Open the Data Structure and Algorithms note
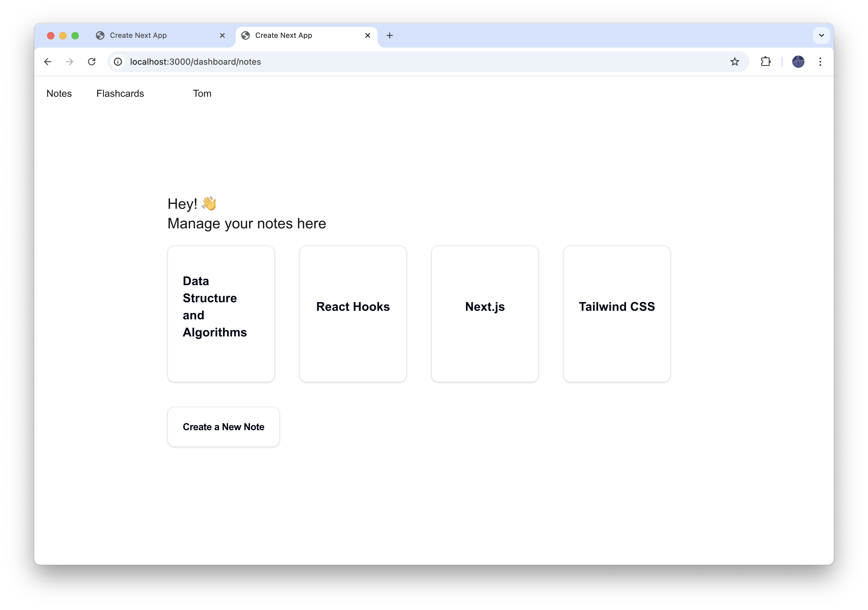Viewport: 868px width, 610px height. tap(221, 314)
